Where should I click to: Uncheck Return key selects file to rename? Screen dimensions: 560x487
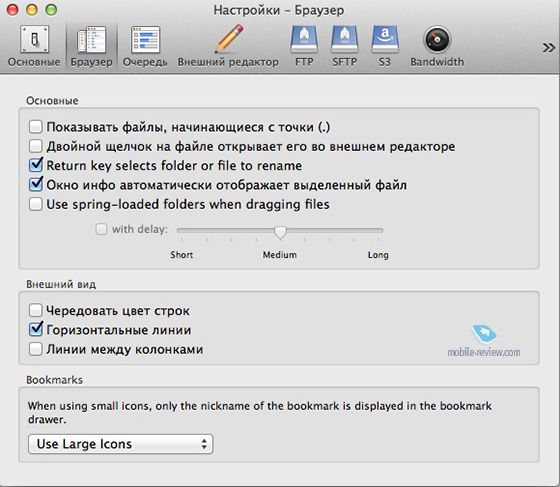pos(36,165)
